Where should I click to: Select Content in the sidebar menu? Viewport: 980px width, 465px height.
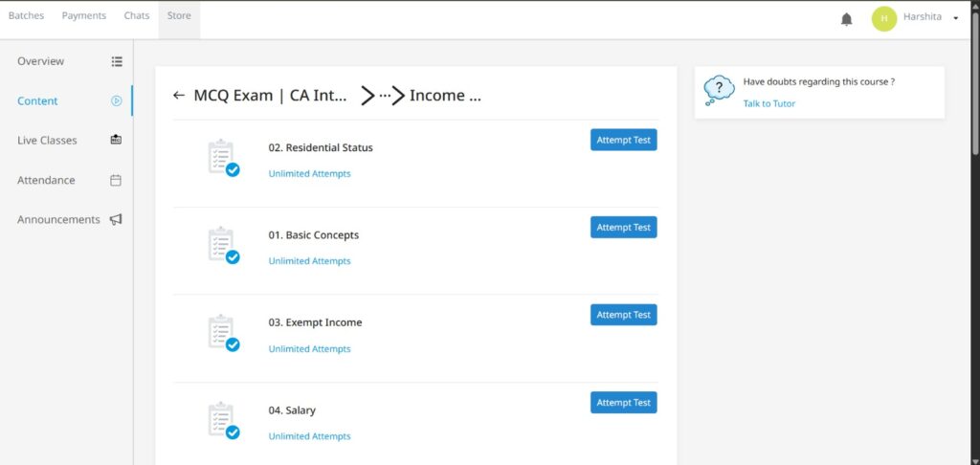(38, 100)
